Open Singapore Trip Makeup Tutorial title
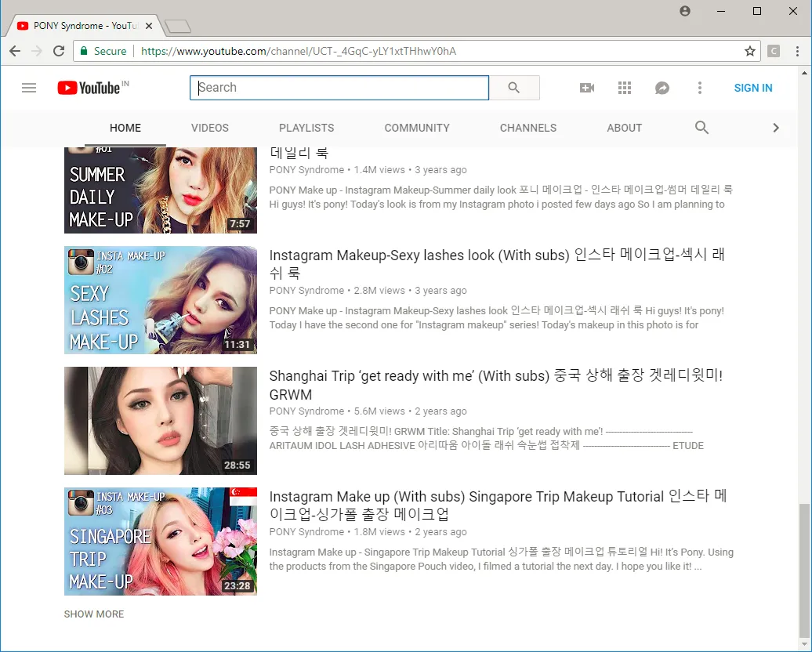 pos(498,505)
